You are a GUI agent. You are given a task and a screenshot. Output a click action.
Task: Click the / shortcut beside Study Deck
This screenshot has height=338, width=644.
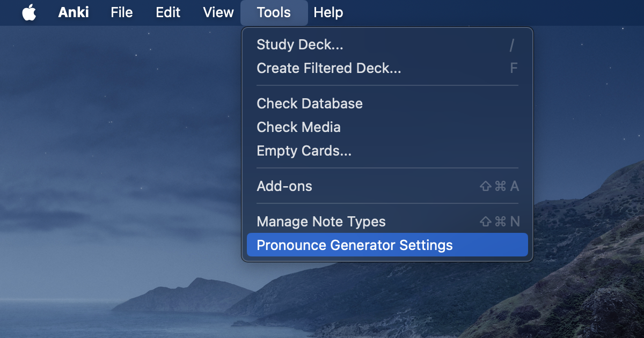tap(511, 45)
